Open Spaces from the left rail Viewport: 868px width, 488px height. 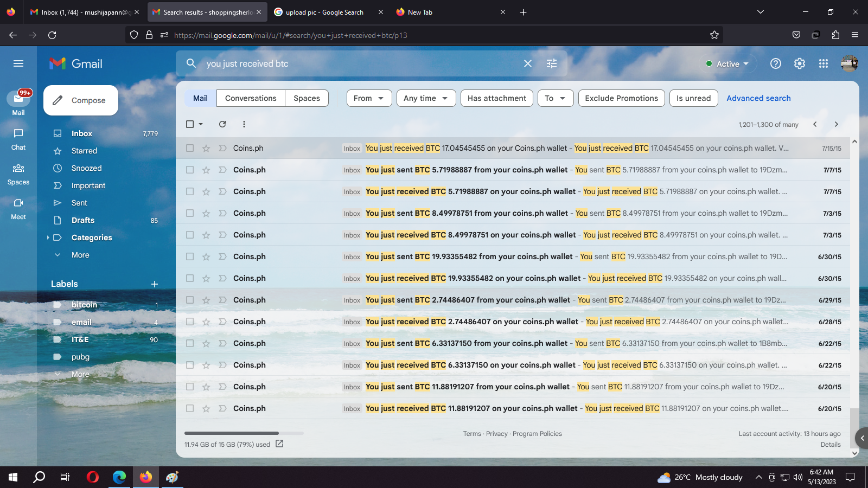click(18, 174)
